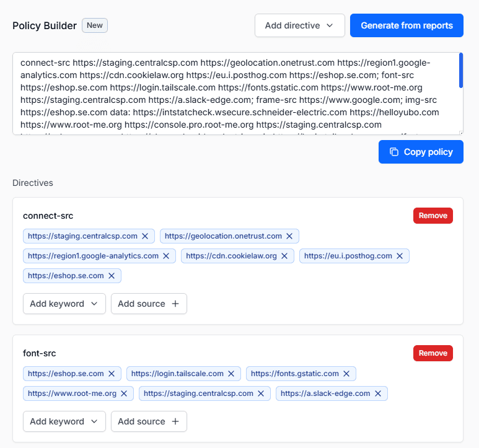Click https://region1.google-analytics.com chip text

click(93, 256)
